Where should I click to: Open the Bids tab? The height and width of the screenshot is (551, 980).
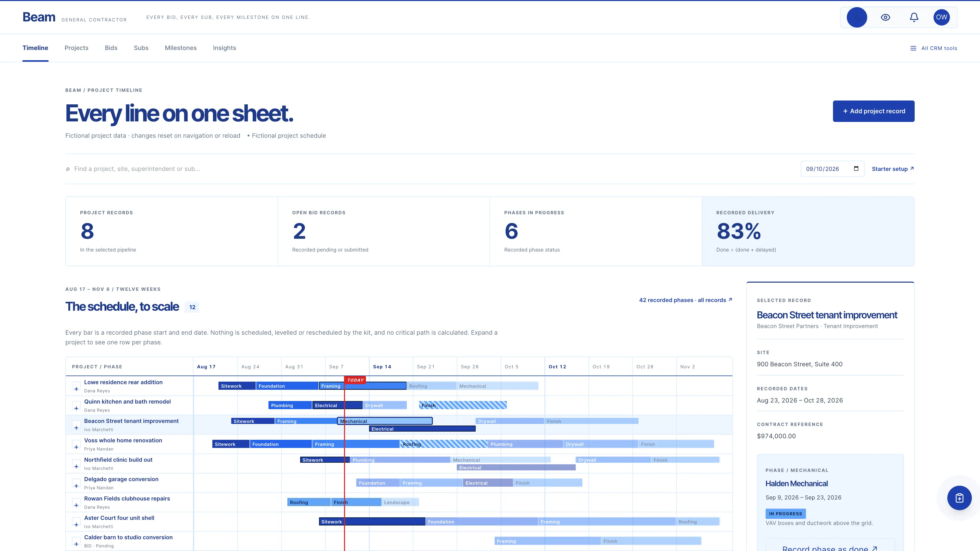click(111, 48)
